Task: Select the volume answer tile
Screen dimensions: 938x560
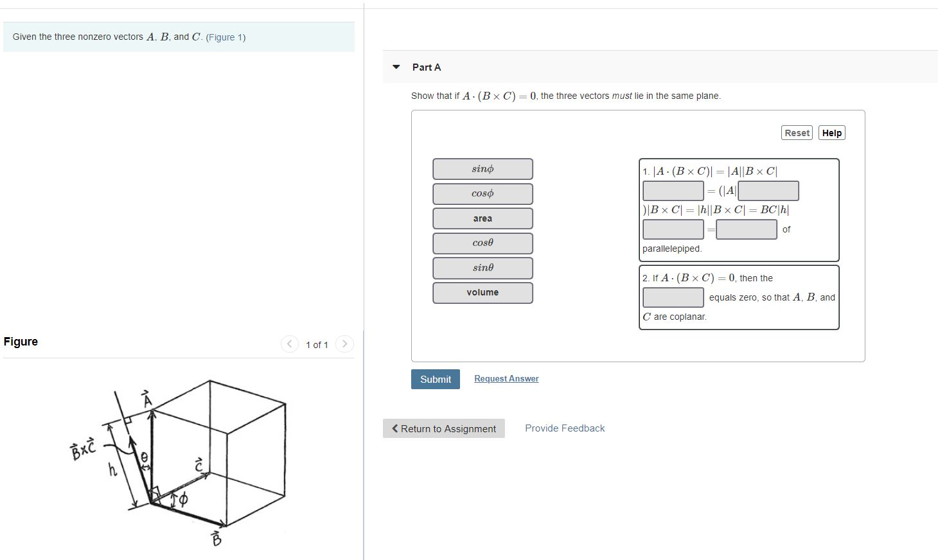Action: (x=482, y=292)
